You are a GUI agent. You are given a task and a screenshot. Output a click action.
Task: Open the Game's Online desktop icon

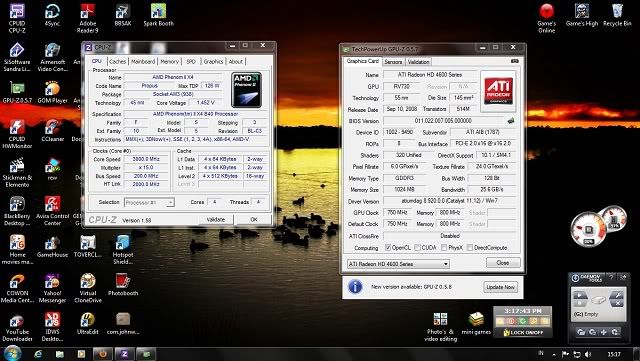[547, 18]
